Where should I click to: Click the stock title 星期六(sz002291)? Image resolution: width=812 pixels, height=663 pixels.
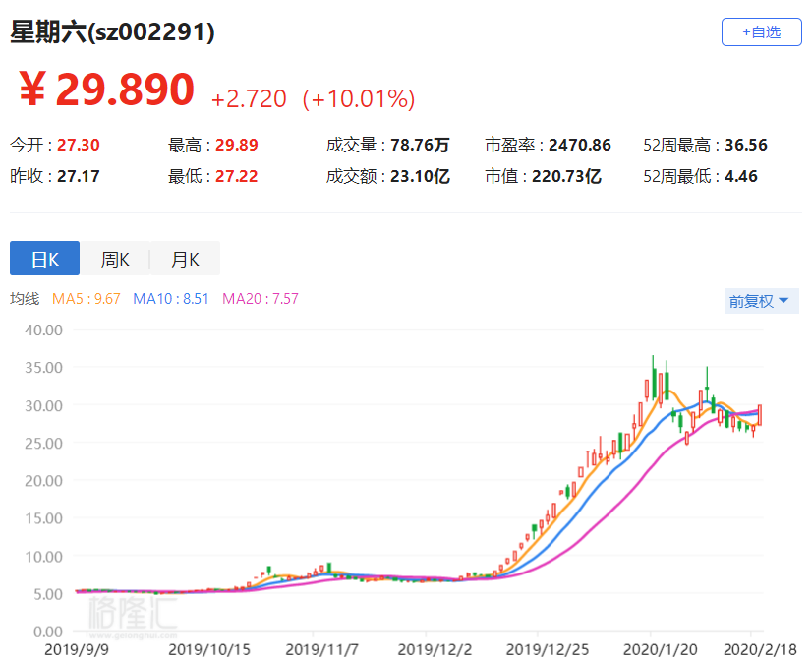click(x=112, y=32)
